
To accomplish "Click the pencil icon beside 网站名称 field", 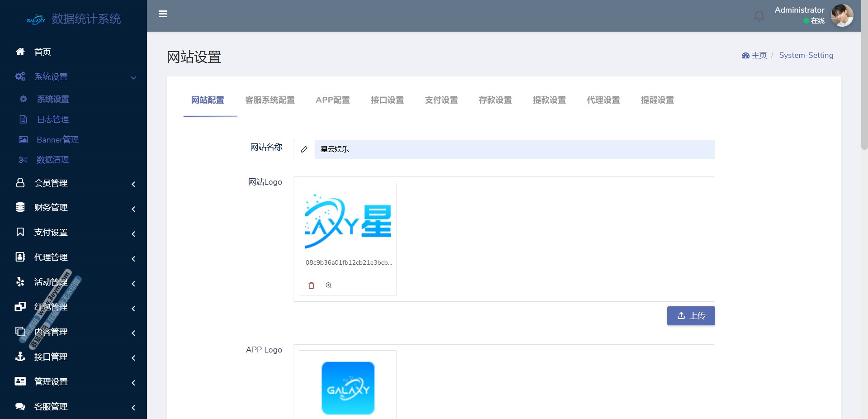I will pos(304,149).
